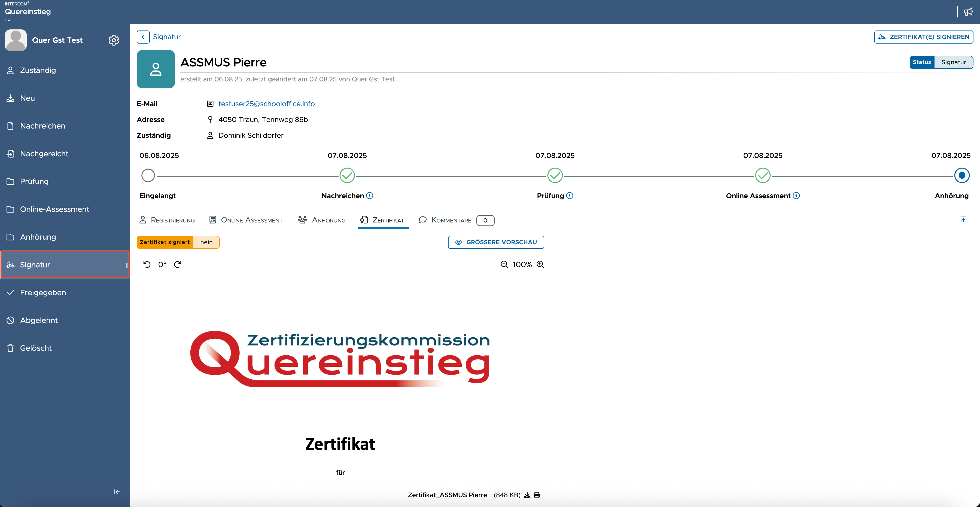Rotate certificate preview counterclockwise
This screenshot has width=980, height=507.
click(x=147, y=264)
